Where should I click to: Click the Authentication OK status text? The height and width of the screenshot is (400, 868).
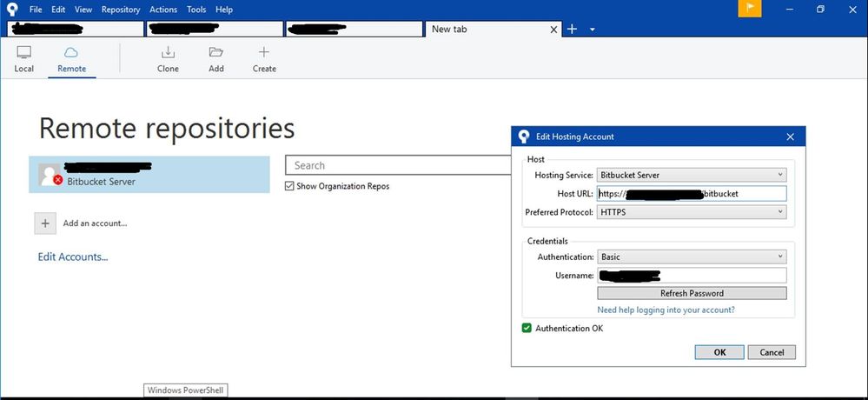pyautogui.click(x=569, y=328)
